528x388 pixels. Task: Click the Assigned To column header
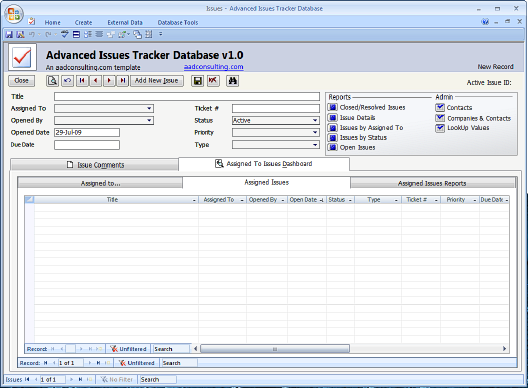[x=223, y=200]
